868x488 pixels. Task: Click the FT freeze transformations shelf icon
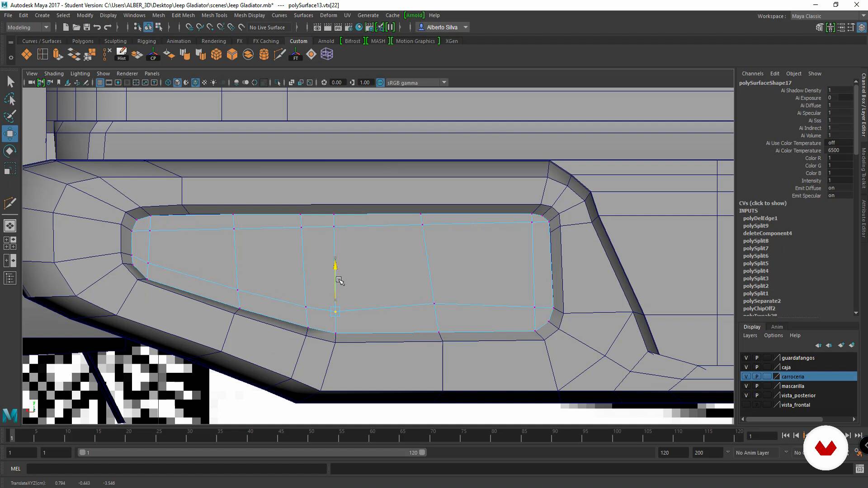coord(295,55)
